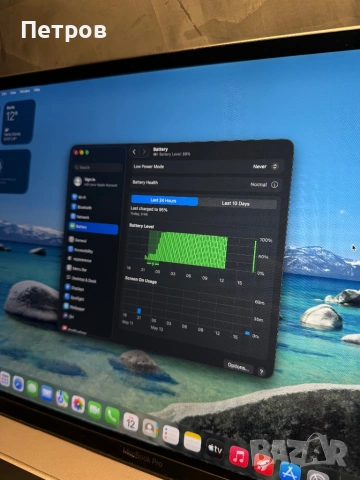Click the green battery level chart

pyautogui.click(x=187, y=249)
